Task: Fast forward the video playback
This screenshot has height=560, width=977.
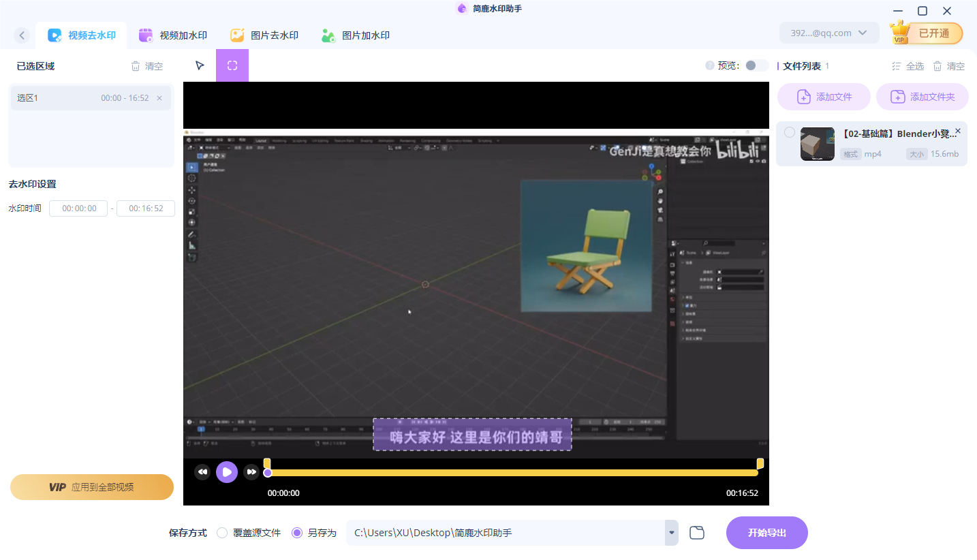Action: 251,471
